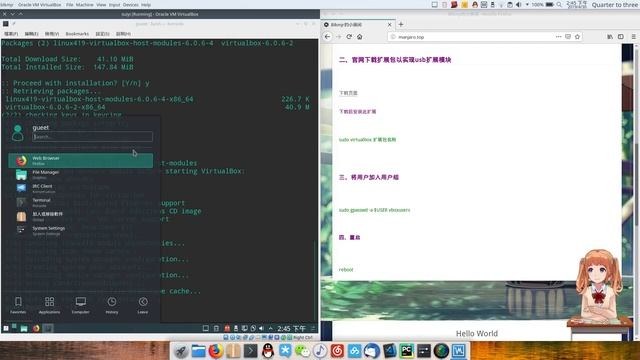Image resolution: width=640 pixels, height=360 pixels.
Task: Launch Web Browser from the guest application menu
Action: point(80,160)
